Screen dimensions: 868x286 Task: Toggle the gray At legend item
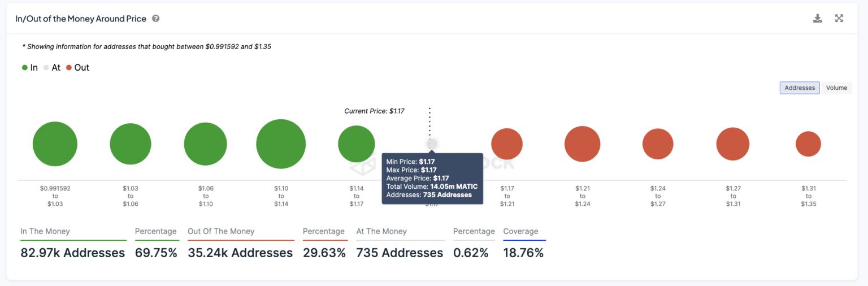click(x=52, y=68)
